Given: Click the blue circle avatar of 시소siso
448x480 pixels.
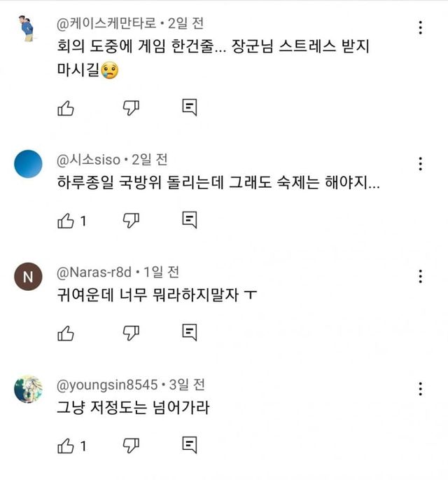Looking at the screenshot, I should pos(28,165).
